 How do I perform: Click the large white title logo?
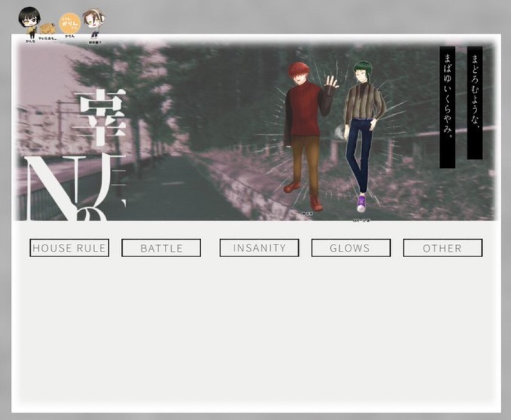77,155
